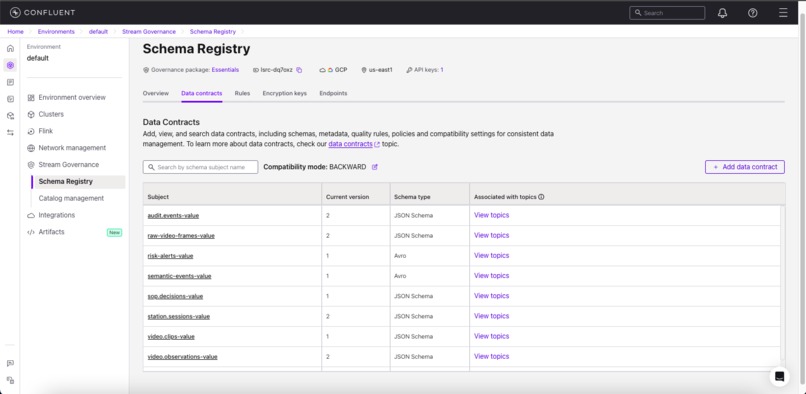Focus Search by schema subject name field
806x394 pixels.
point(200,167)
